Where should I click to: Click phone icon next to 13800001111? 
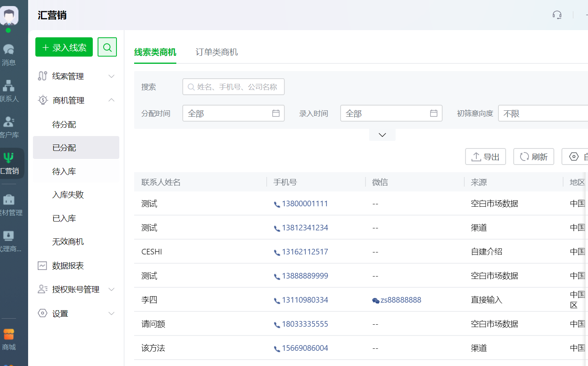tap(277, 204)
